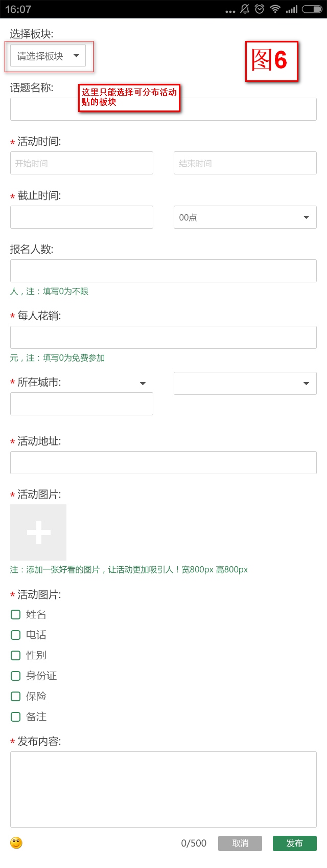The height and width of the screenshot is (868, 327).
Task: Click the smiley emoji icon
Action: point(16,843)
